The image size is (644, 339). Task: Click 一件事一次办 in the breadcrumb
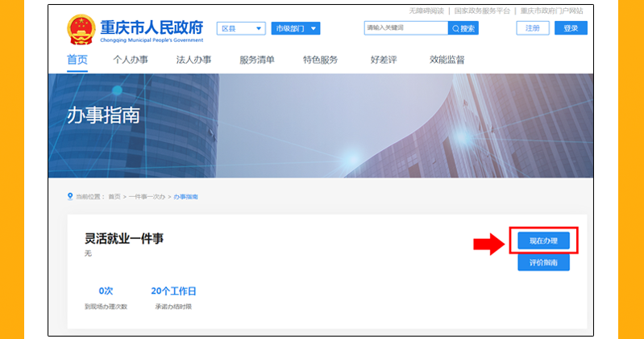[x=147, y=197]
